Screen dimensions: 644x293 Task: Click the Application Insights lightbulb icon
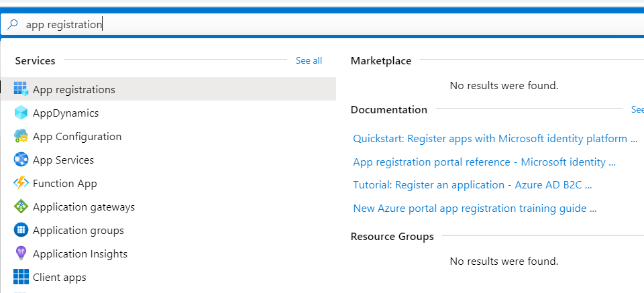click(x=21, y=253)
